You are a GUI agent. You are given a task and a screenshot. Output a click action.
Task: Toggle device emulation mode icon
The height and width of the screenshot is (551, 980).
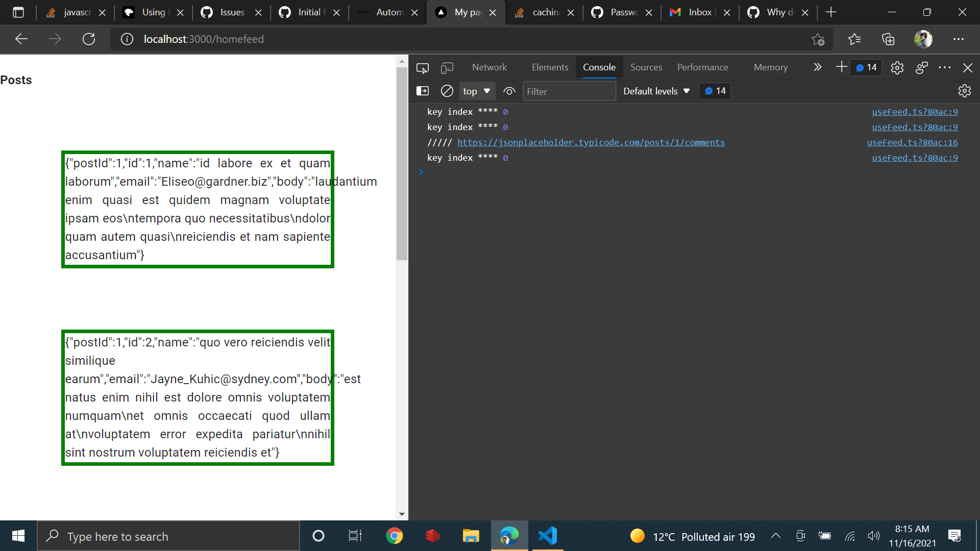pyautogui.click(x=447, y=67)
